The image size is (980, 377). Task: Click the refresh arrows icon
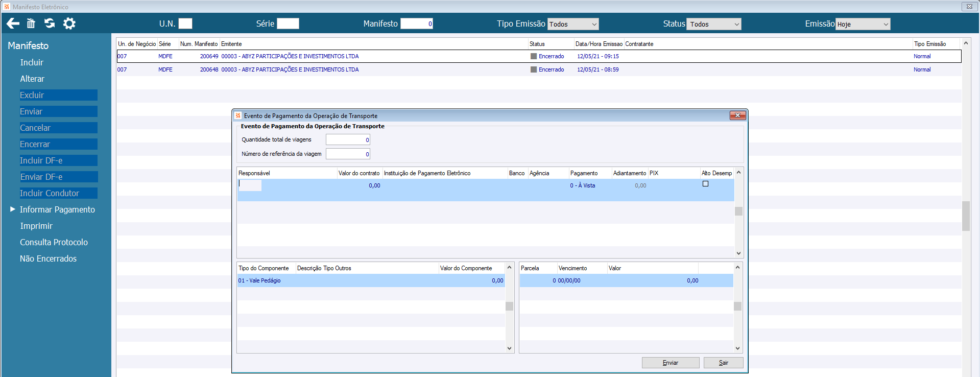50,23
